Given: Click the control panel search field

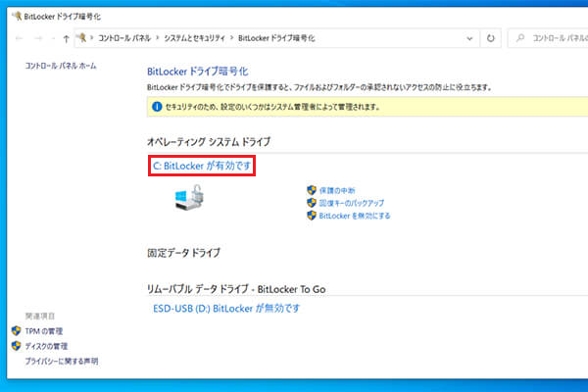Looking at the screenshot, I should 549,38.
